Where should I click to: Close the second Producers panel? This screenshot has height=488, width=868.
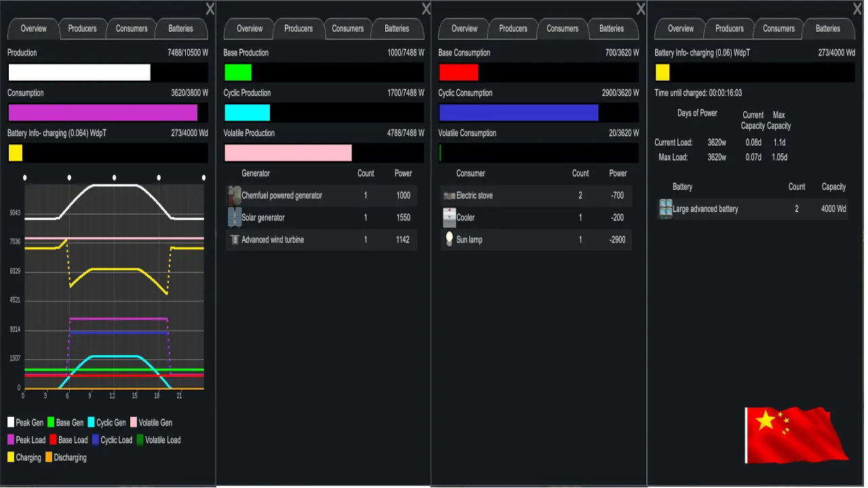coord(426,9)
